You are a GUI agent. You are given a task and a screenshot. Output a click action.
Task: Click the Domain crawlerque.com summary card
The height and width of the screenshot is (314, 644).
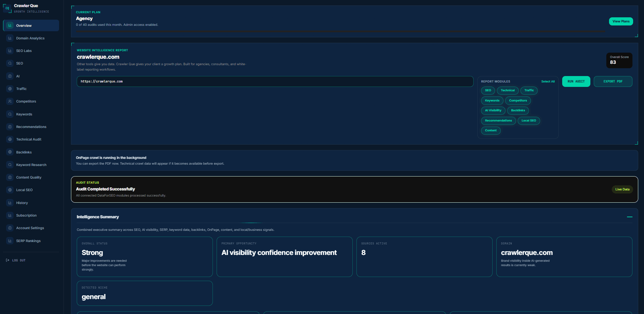tap(564, 257)
